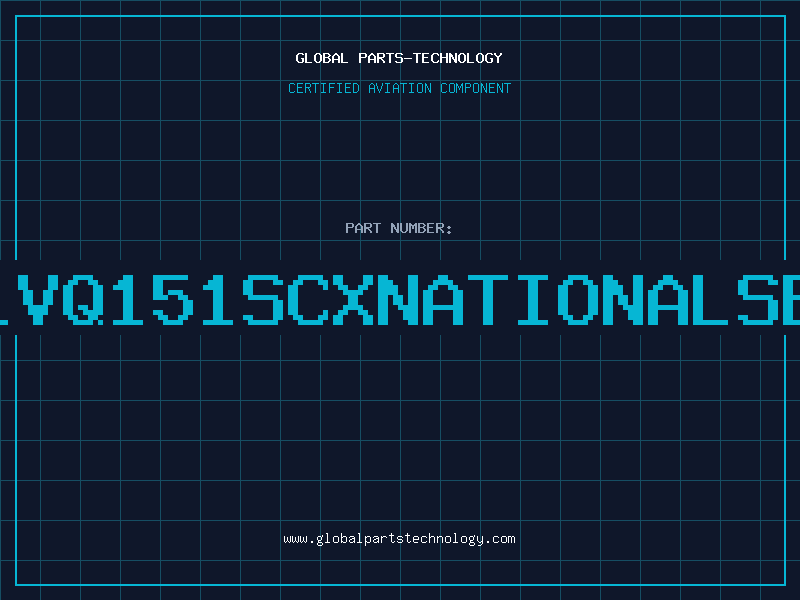Click the letter O in NATIONAL
Viewport: 800px width, 600px height.
[x=578, y=300]
